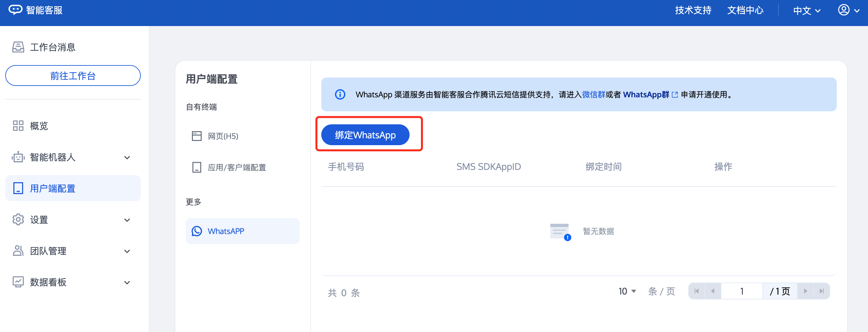The image size is (868, 332).
Task: Open the account dropdown chevron
Action: [x=857, y=11]
